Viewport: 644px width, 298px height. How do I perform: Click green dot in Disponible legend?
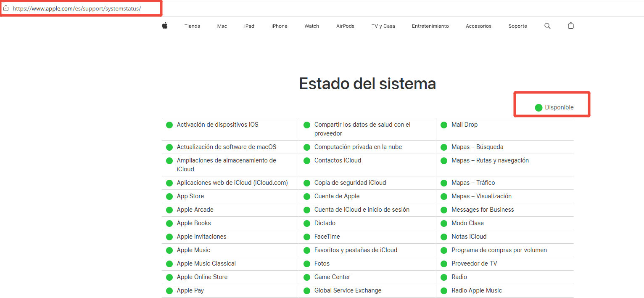coord(538,108)
